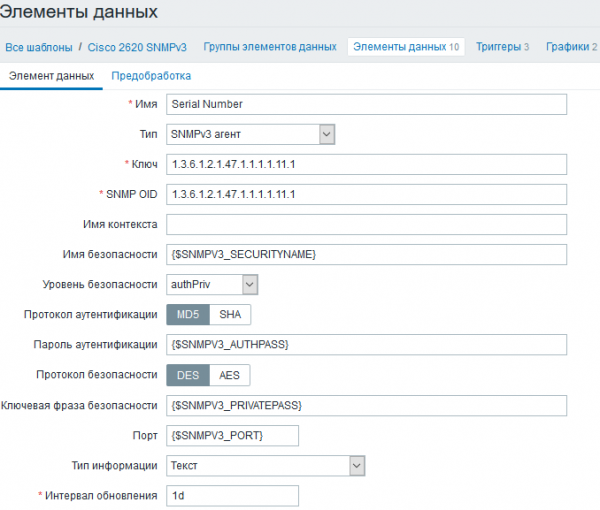Click the Порт field with {$SNMPV3_PORT}
The width and height of the screenshot is (600, 510).
click(232, 435)
